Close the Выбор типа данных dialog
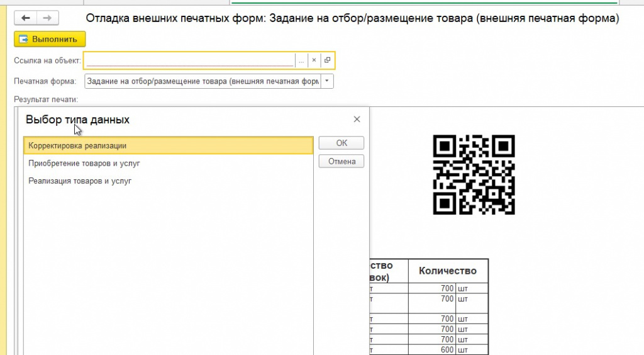 (x=357, y=119)
